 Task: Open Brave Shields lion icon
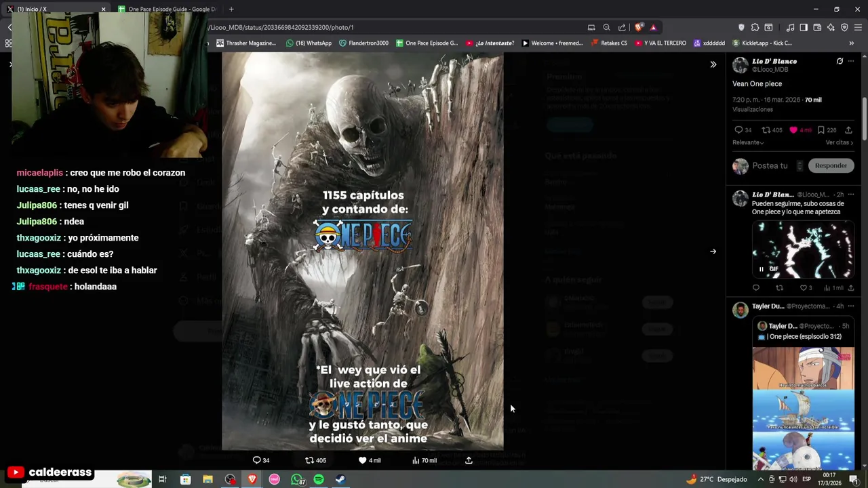pos(639,27)
